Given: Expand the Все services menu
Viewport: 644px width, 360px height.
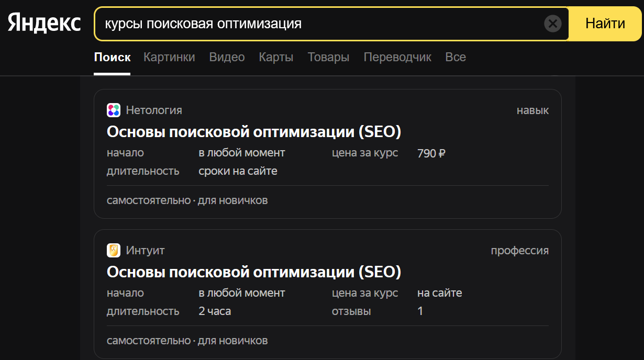Looking at the screenshot, I should [x=455, y=57].
